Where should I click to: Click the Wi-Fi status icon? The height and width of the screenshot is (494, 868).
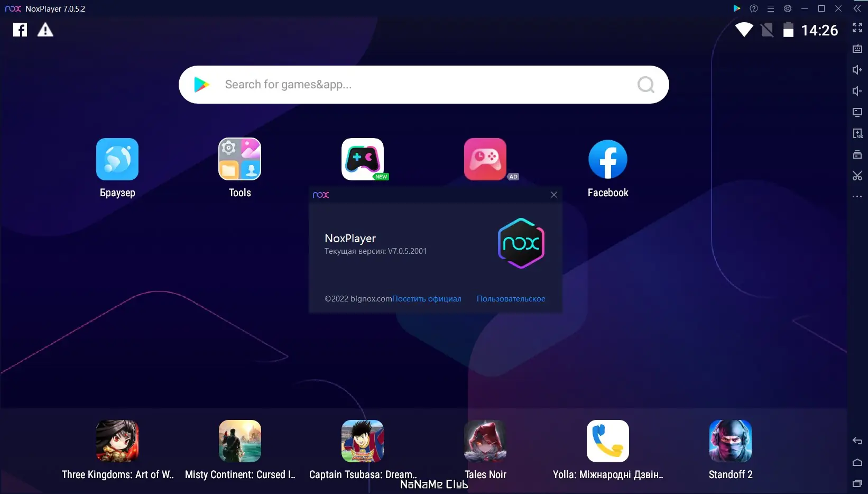pyautogui.click(x=744, y=30)
